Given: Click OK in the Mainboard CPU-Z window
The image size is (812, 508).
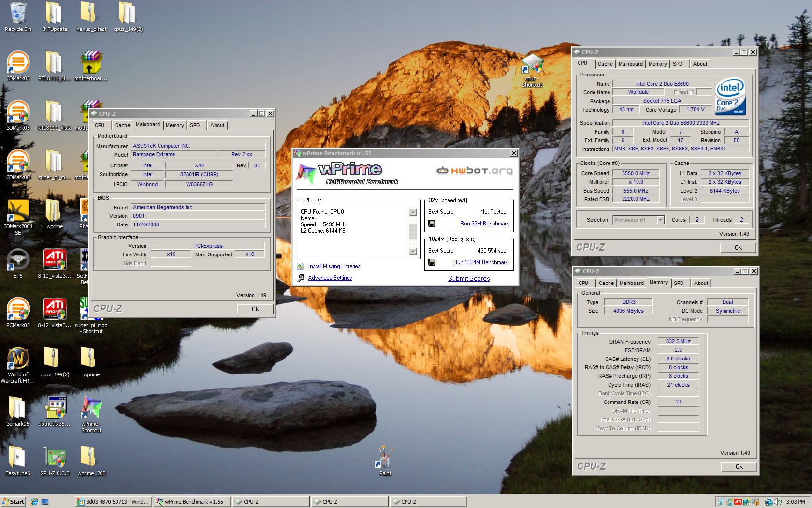Looking at the screenshot, I should [x=255, y=309].
